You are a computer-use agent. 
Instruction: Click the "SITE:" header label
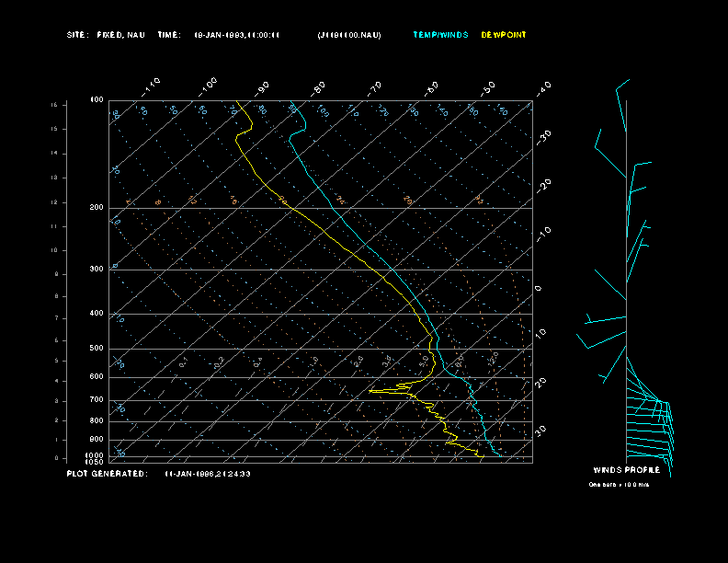(77, 35)
